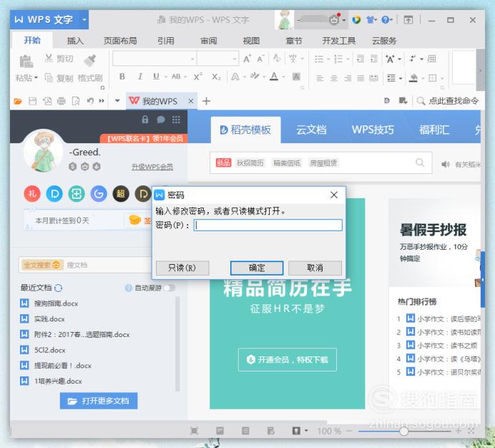
Task: Click the 打开更多文档 button
Action: [x=99, y=401]
